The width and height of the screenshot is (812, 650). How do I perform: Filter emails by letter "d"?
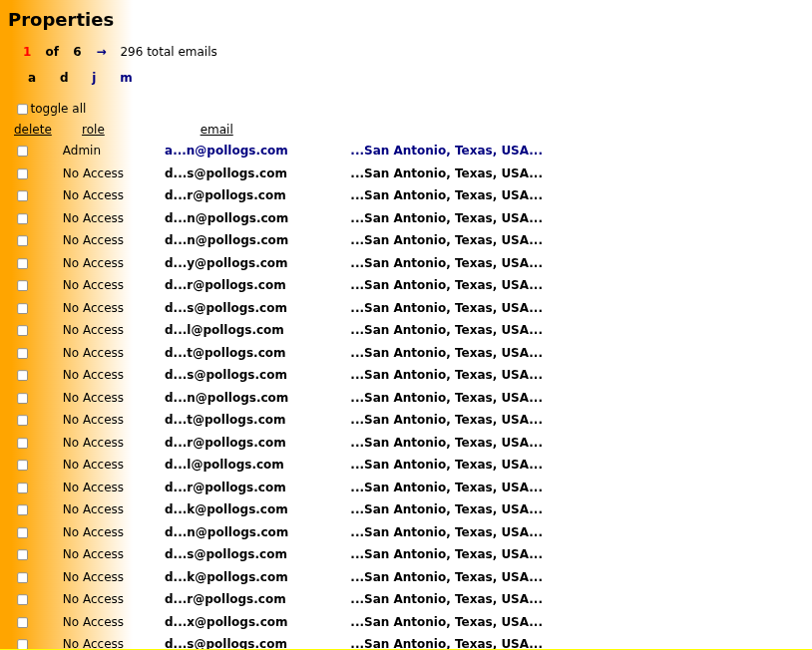[x=63, y=77]
